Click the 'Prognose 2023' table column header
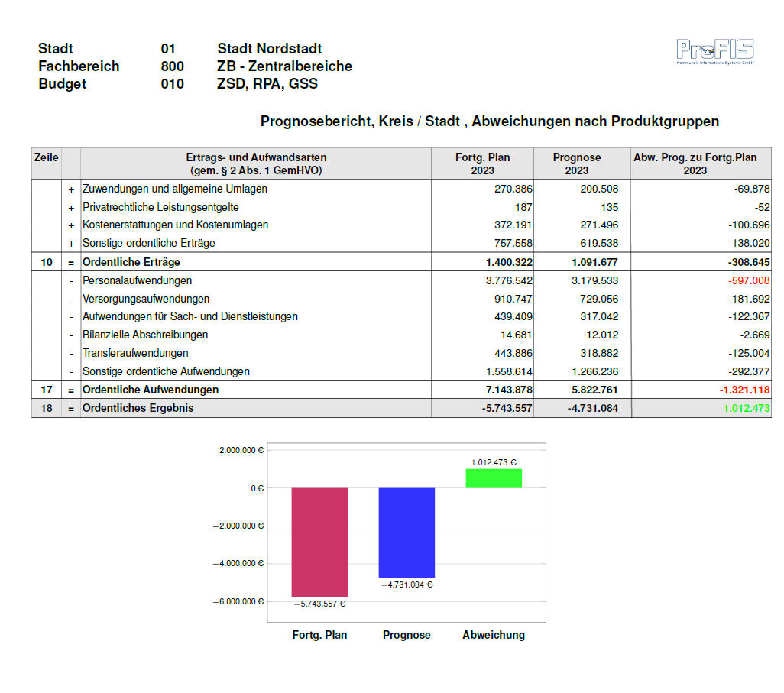This screenshot has width=784, height=693. pos(576,164)
